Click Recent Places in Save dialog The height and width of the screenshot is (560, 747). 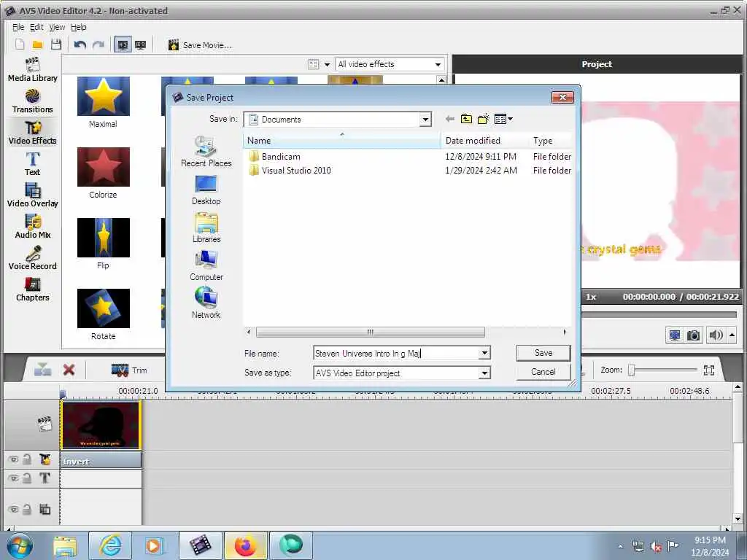tap(206, 152)
